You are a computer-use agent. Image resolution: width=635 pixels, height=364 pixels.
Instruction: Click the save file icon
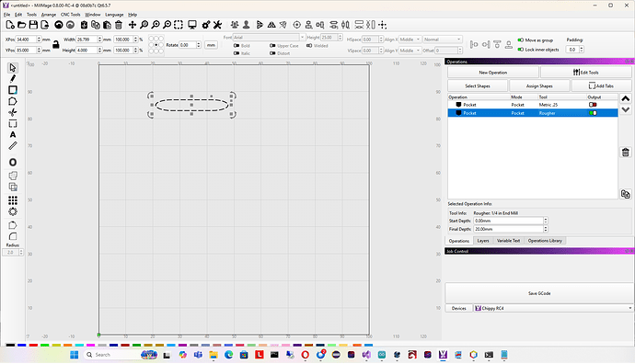pyautogui.click(x=33, y=25)
